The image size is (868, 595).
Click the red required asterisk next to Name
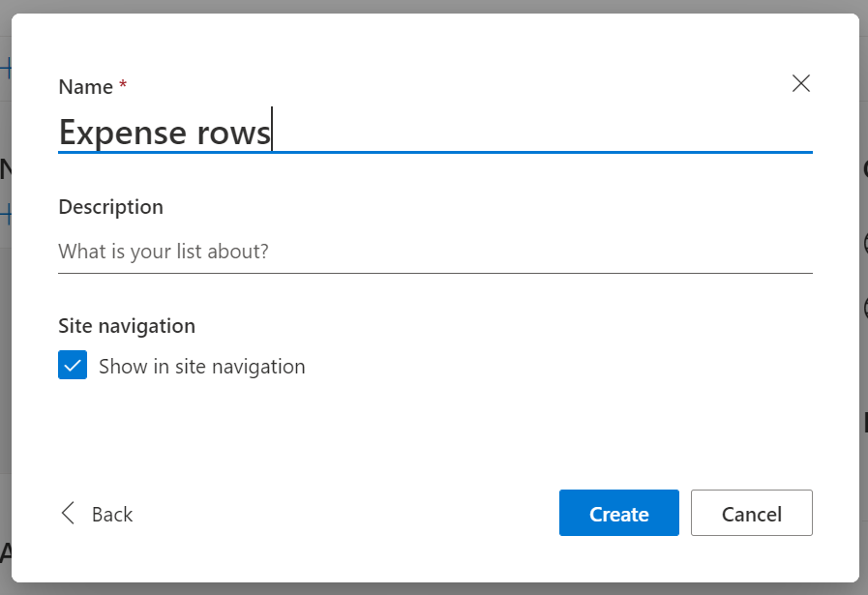tap(123, 84)
